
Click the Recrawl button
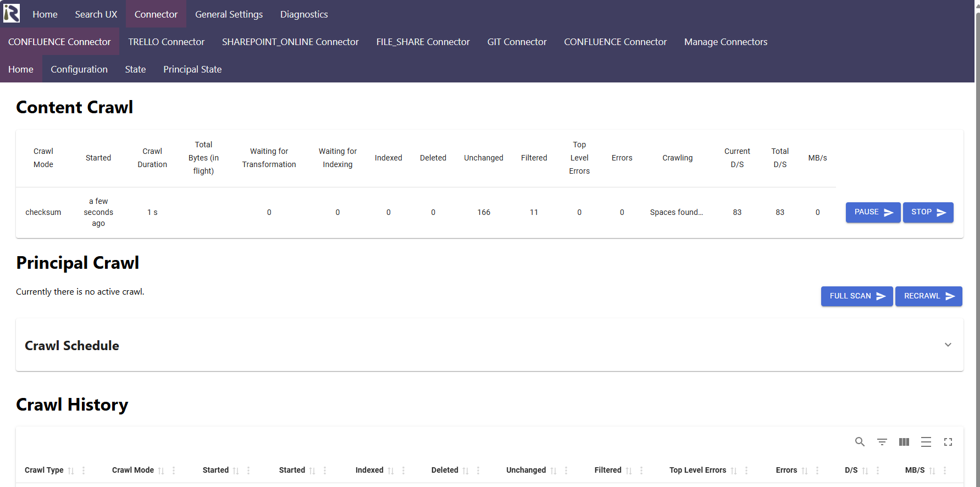coord(929,296)
